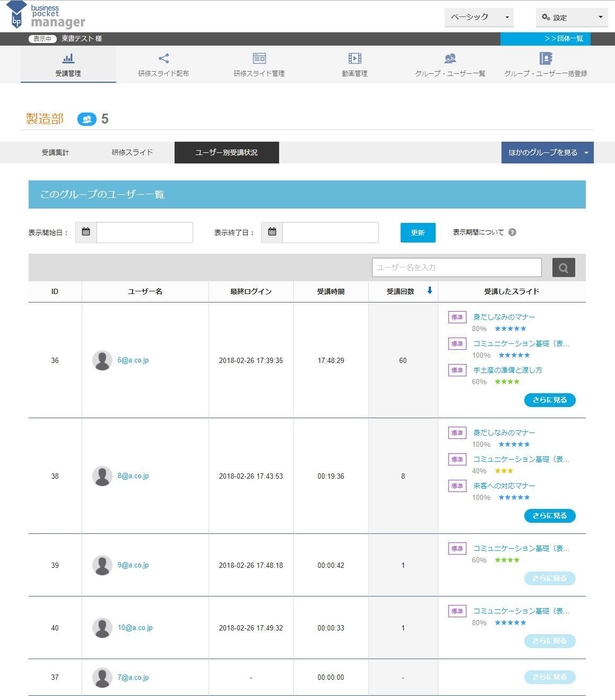Click the avatar of user 6@a.co.jp
This screenshot has height=700, width=615.
(x=102, y=360)
